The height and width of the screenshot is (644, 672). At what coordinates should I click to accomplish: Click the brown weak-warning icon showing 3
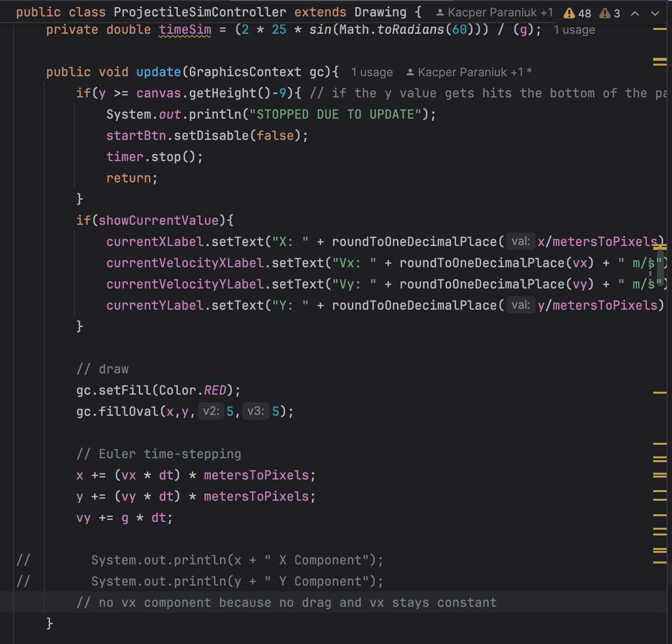605,13
